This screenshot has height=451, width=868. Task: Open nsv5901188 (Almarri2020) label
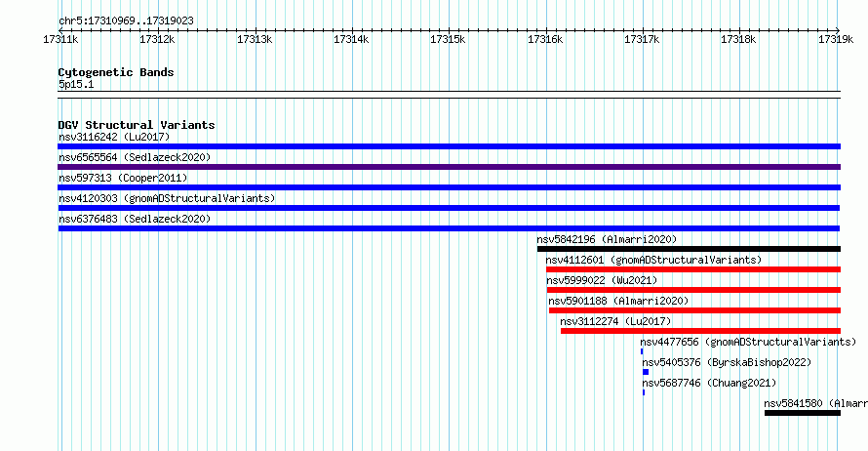click(618, 301)
